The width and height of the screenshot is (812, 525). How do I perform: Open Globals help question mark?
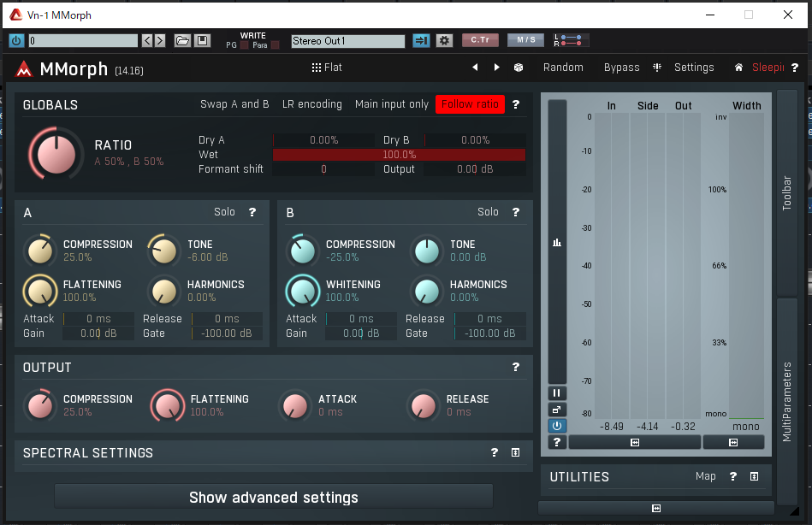pos(516,104)
